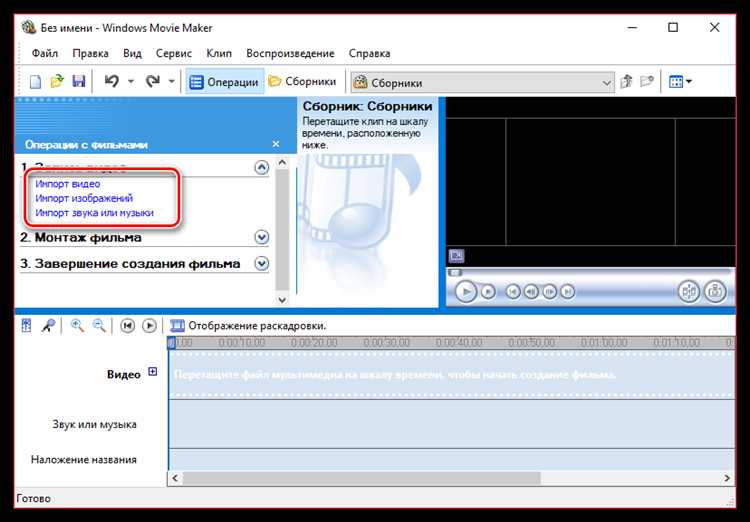Click Импорт звука или музыки link
The image size is (750, 522).
[x=94, y=213]
